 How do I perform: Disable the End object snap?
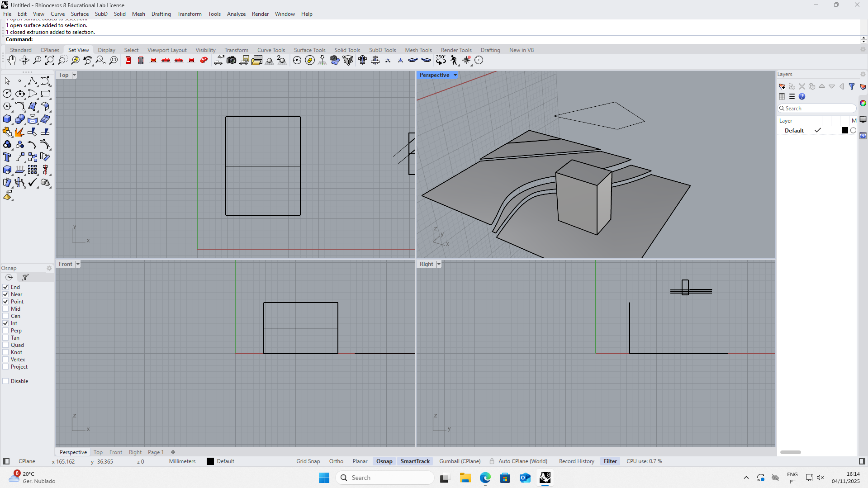tap(5, 287)
